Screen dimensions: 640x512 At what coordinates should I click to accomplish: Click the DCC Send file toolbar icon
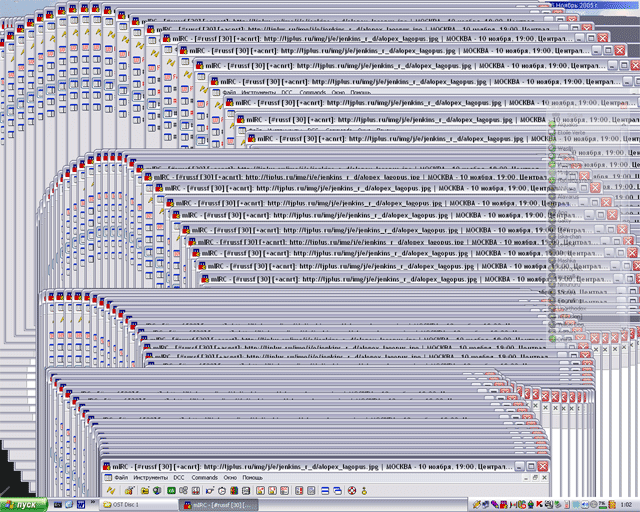260,490
